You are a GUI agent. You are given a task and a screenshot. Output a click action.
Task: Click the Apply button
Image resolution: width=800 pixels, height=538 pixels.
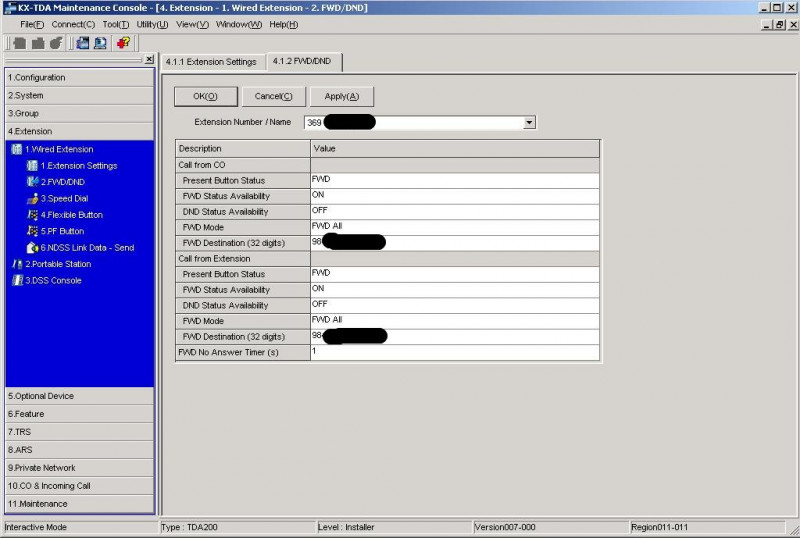[342, 96]
